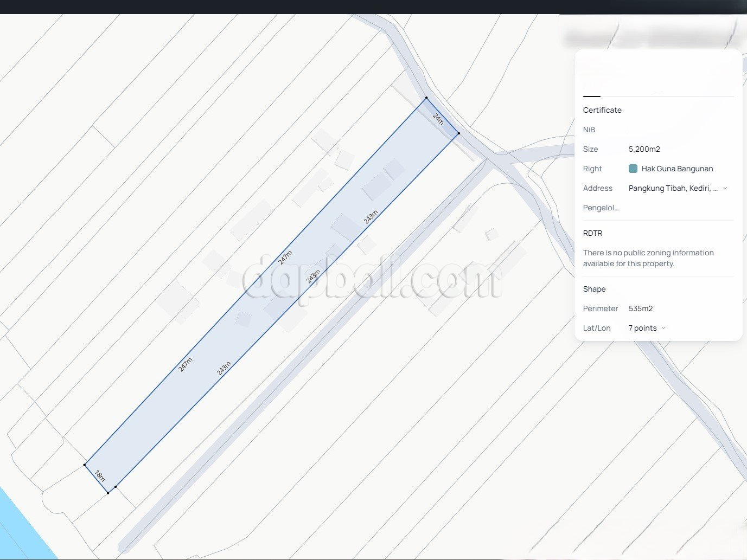
Task: Expand the Address dropdown chevron
Action: (725, 188)
